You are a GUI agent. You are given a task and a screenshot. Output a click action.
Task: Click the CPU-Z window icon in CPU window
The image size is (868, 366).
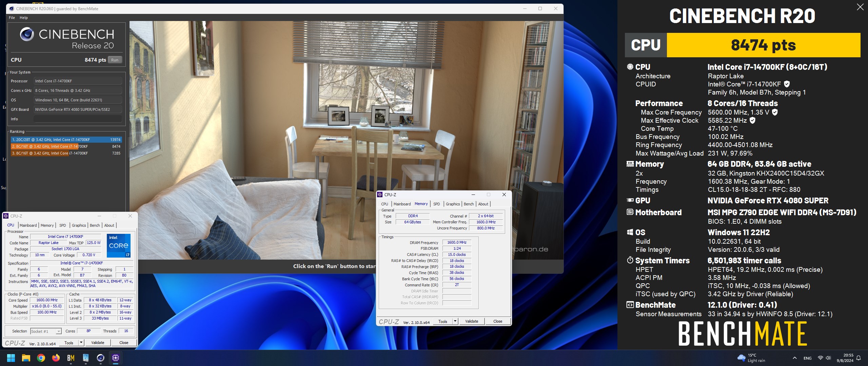point(6,216)
